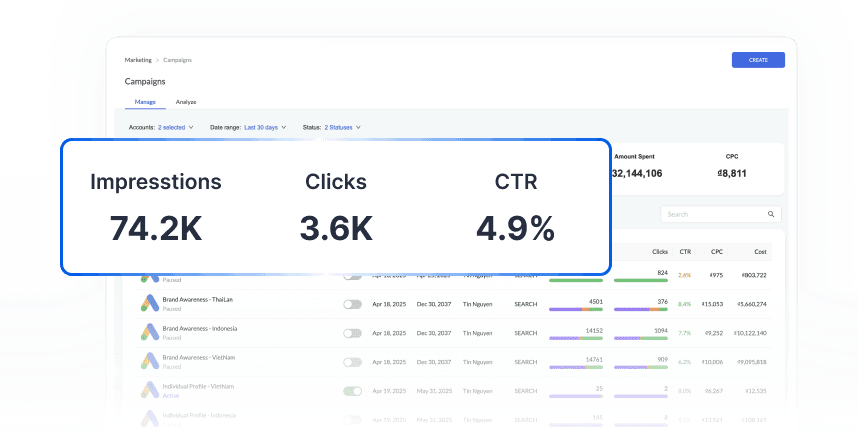
Task: Click the Active status under Individual Profile - VietNam
Action: coord(171,395)
